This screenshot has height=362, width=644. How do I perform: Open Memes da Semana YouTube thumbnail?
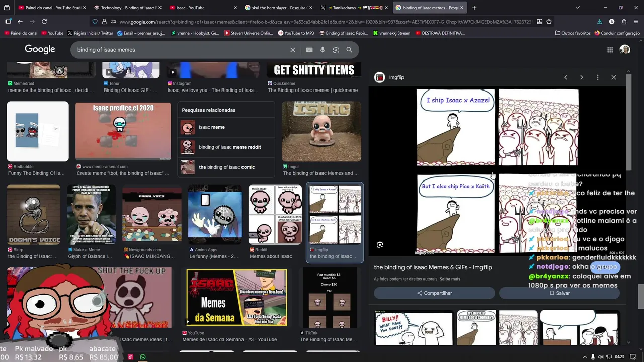click(236, 298)
